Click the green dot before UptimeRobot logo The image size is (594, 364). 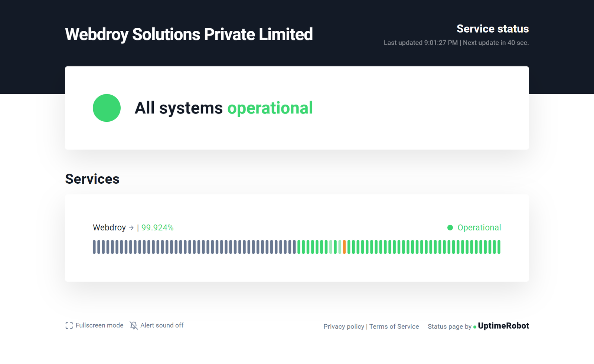pyautogui.click(x=475, y=327)
